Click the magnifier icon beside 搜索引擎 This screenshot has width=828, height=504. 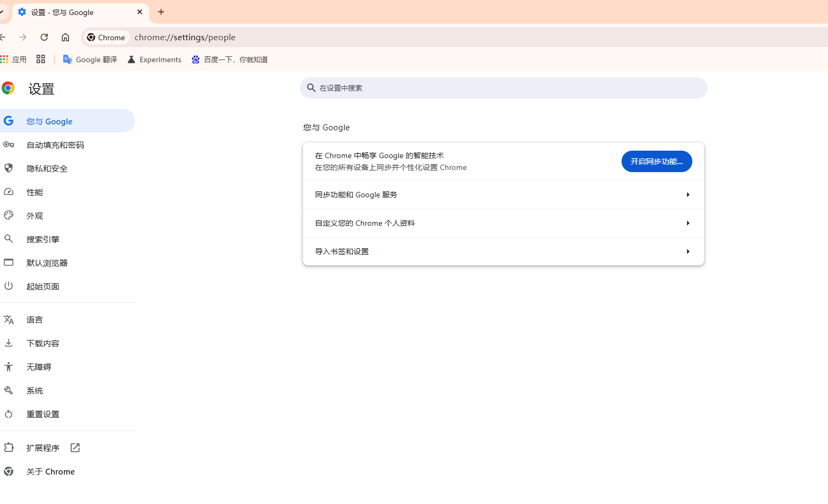(9, 239)
